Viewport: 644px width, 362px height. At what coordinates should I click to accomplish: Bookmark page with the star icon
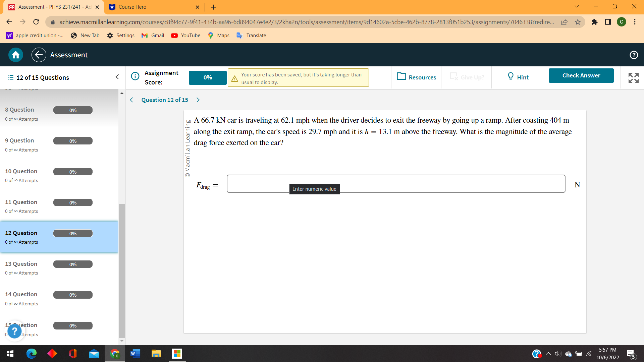point(578,22)
